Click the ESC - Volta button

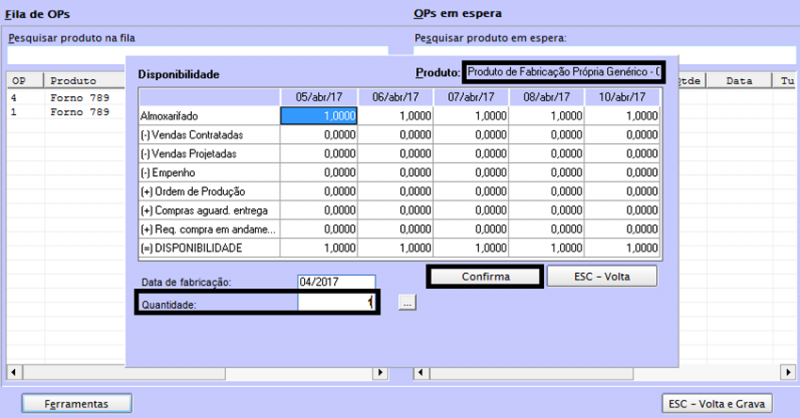click(602, 277)
